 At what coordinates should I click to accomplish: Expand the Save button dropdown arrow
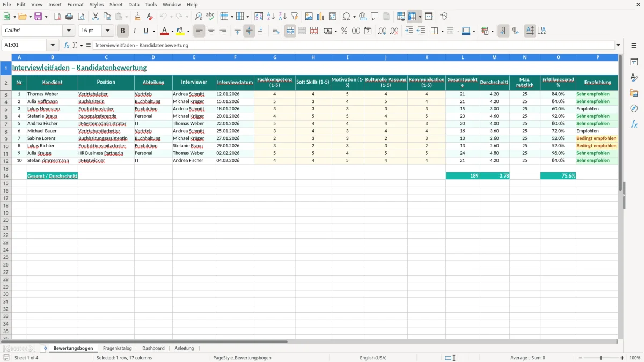click(46, 17)
